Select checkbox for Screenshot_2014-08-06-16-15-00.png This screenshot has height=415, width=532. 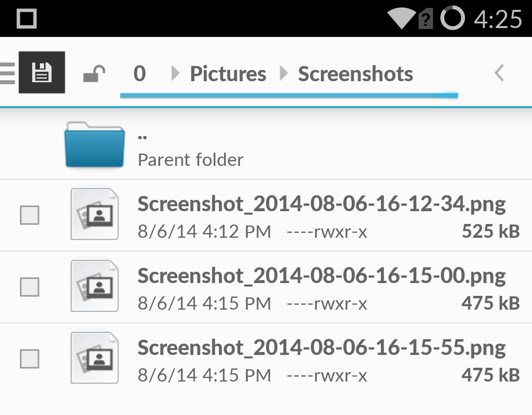point(30,287)
